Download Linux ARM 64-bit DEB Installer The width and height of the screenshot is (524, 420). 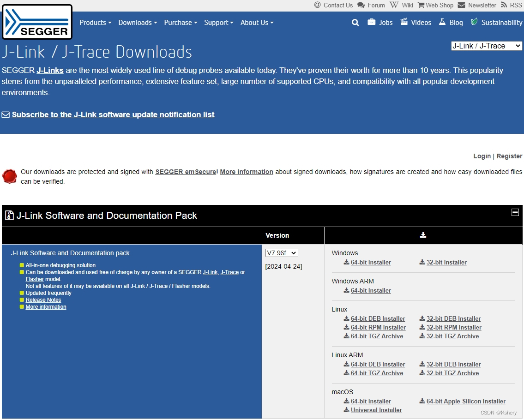coord(378,364)
